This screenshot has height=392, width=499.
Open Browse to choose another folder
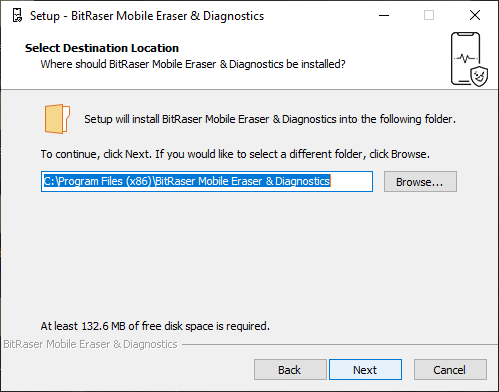(x=420, y=182)
